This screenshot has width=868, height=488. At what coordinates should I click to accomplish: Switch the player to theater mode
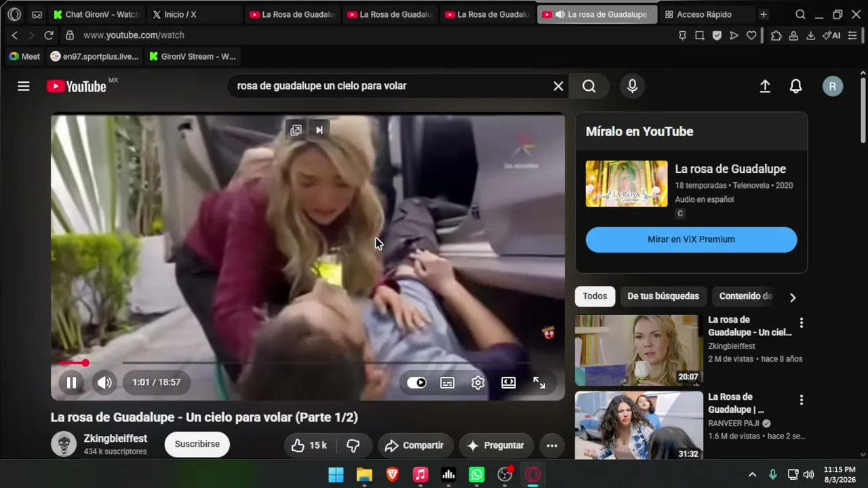coord(509,382)
